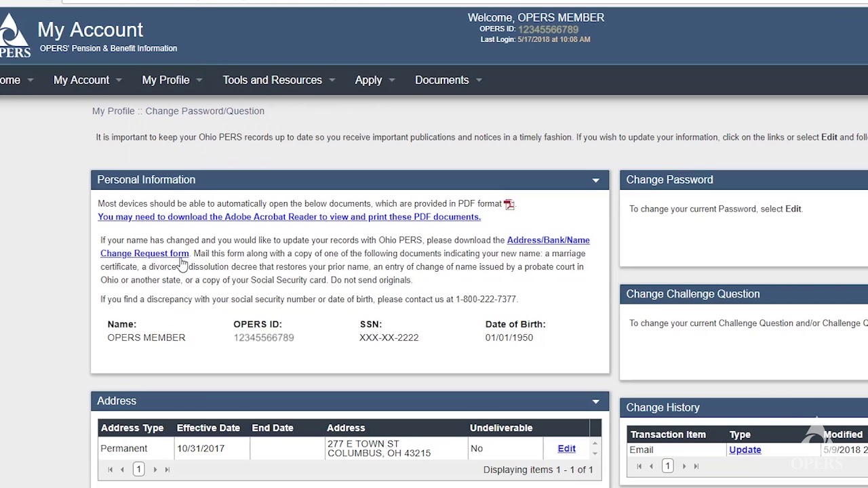Screen dimensions: 868x488
Task: Go to next page in Change History pager
Action: (x=684, y=466)
